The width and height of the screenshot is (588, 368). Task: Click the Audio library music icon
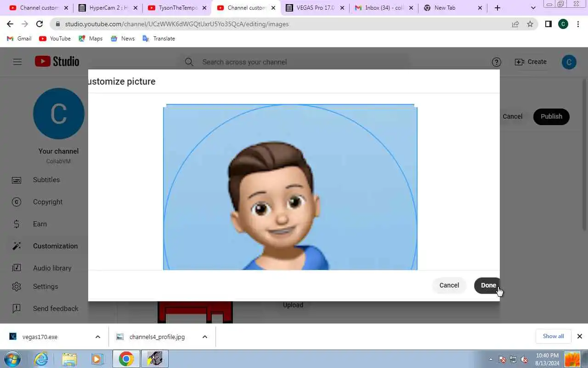pyautogui.click(x=17, y=268)
